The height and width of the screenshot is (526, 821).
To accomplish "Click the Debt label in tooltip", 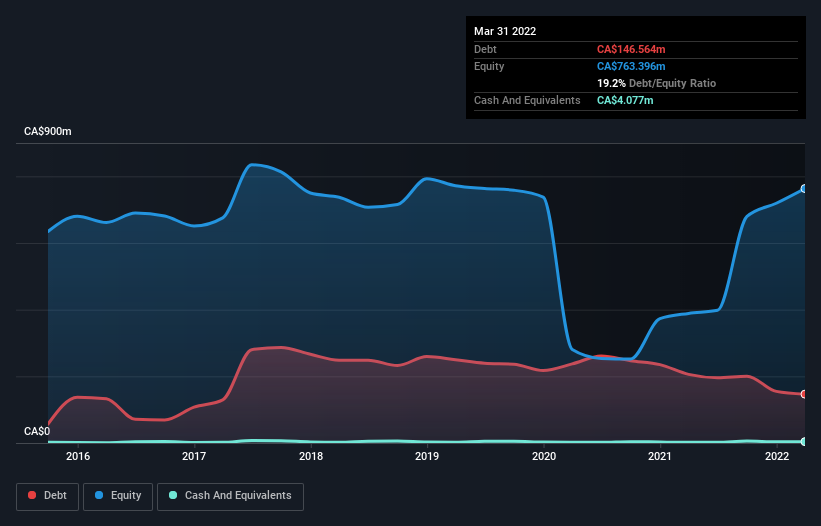I will (x=485, y=49).
